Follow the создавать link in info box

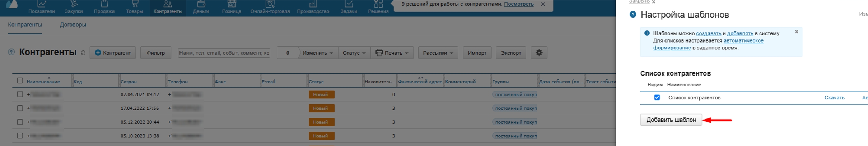(709, 33)
